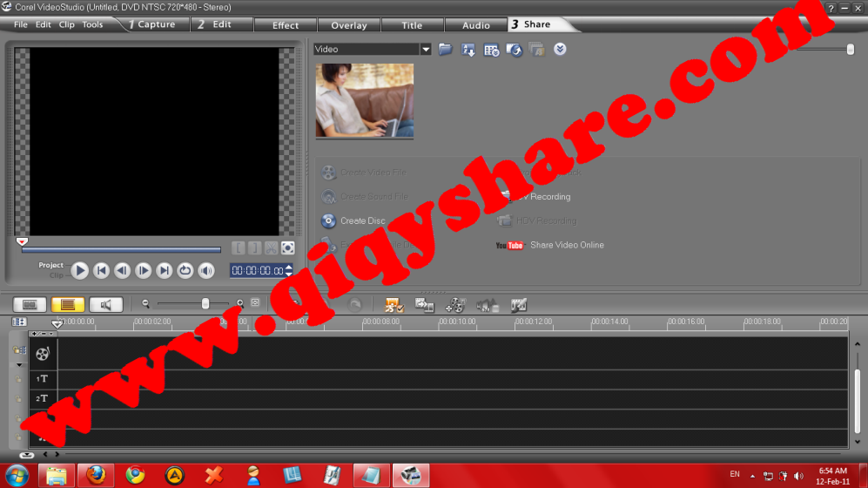
Task: Click HDV Recording option
Action: pyautogui.click(x=537, y=221)
